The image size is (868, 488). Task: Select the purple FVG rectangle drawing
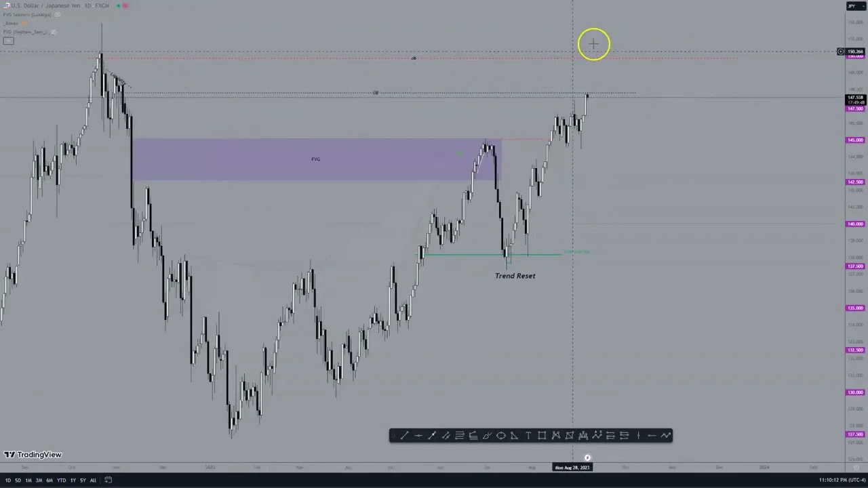click(x=315, y=160)
